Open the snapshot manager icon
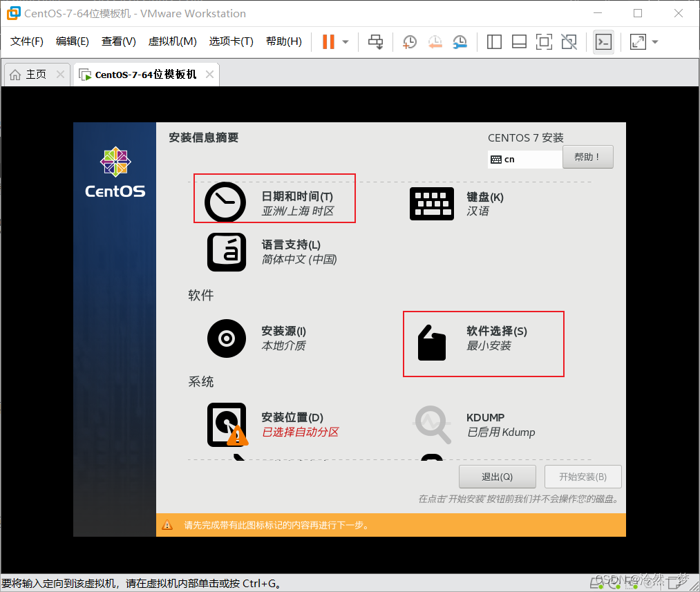 click(460, 42)
